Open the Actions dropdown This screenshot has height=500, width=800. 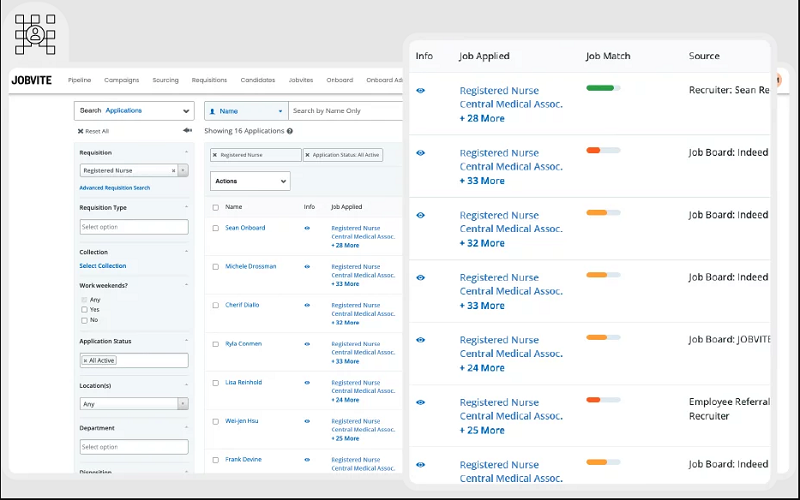point(250,181)
